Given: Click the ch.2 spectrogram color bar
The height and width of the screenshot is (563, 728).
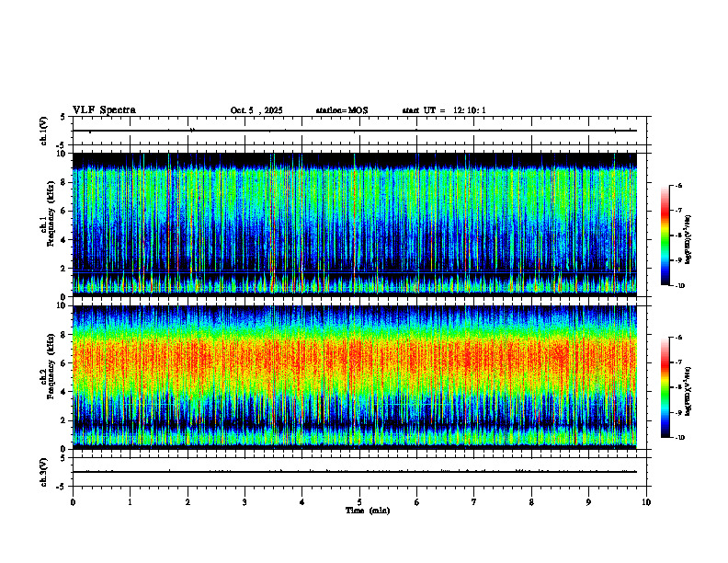Looking at the screenshot, I should click(665, 387).
